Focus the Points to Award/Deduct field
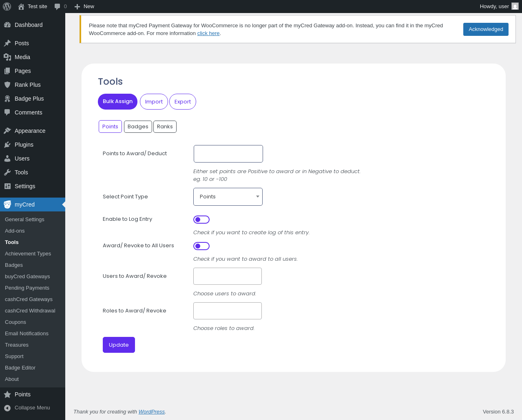 [x=228, y=154]
